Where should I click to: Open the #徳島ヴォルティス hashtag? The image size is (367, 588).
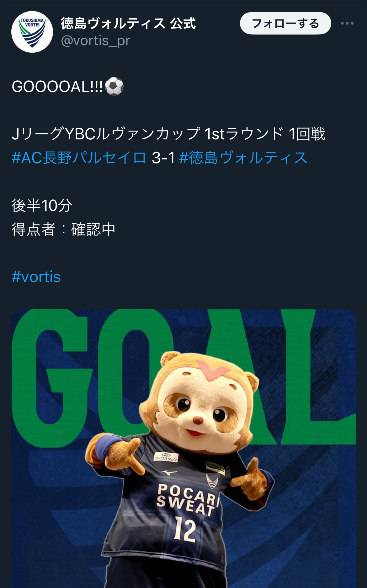coord(243,158)
